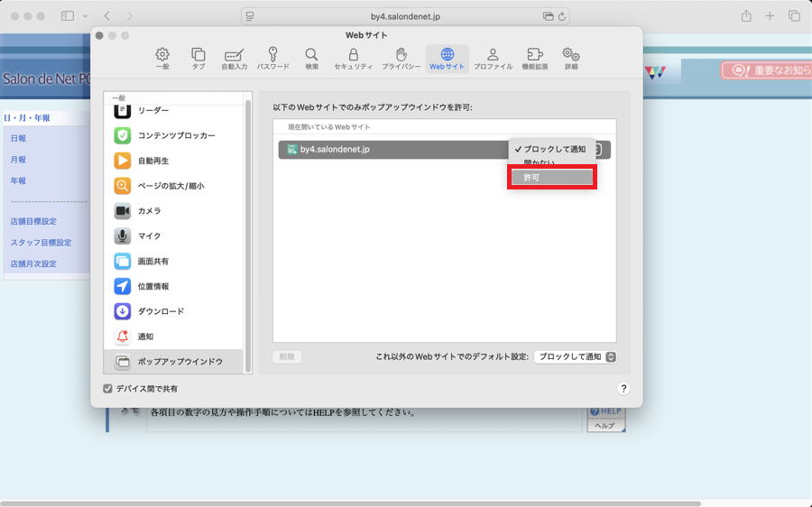Click the help question mark button
The height and width of the screenshot is (507, 812).
tap(623, 389)
